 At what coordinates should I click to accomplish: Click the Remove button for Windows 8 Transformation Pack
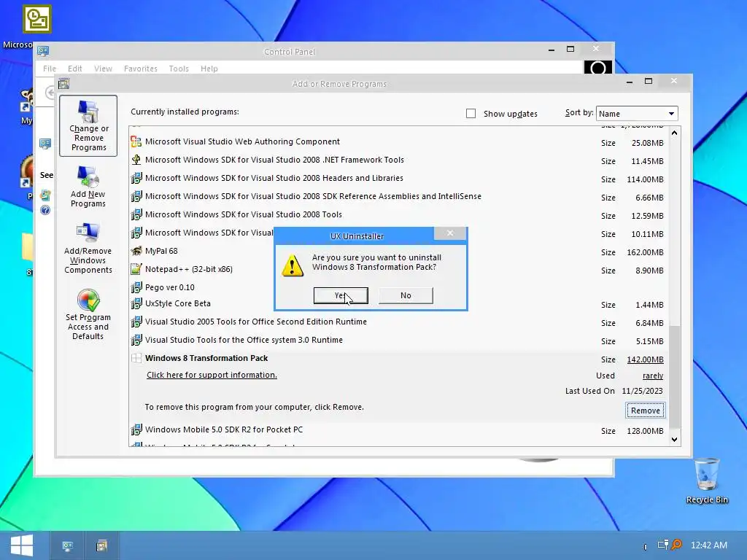(645, 411)
